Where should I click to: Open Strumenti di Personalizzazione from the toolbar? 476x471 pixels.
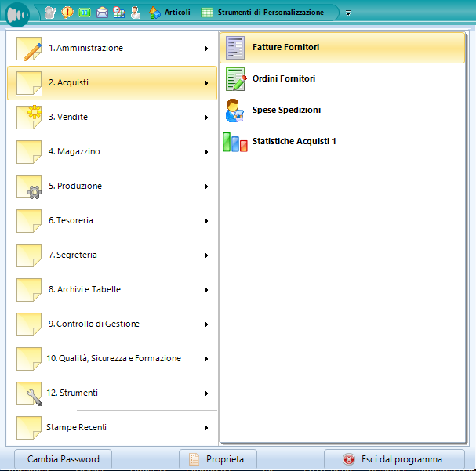[263, 13]
